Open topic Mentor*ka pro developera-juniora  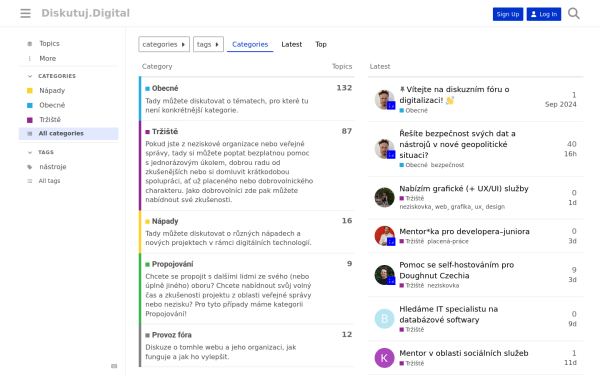click(x=464, y=232)
